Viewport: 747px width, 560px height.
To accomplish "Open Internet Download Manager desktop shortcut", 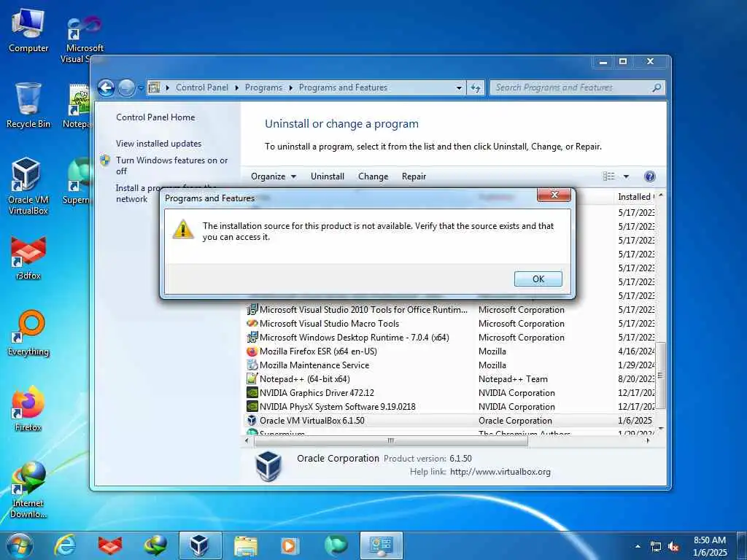I will tap(28, 490).
